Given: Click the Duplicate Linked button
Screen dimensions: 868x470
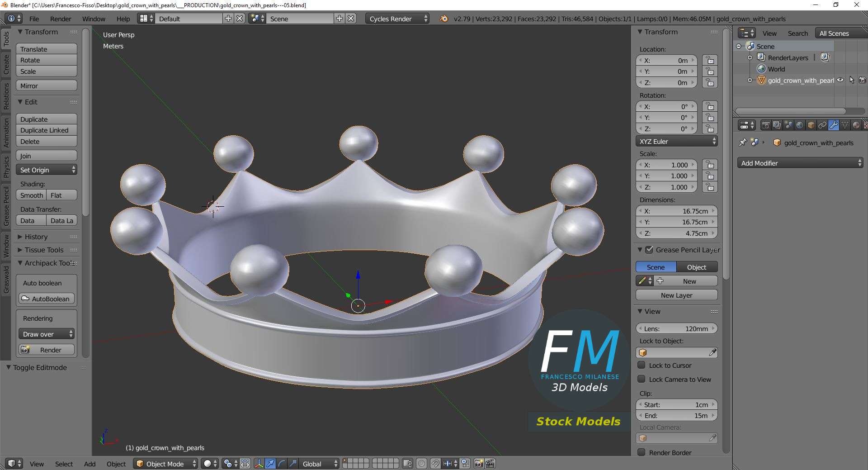Looking at the screenshot, I should [47, 130].
